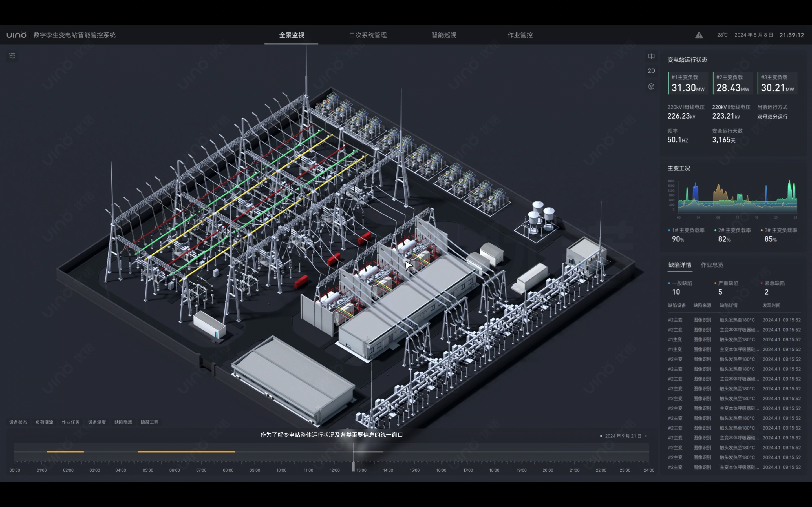This screenshot has width=812, height=507.
Task: Select the 作业总览 tab
Action: [712, 265]
